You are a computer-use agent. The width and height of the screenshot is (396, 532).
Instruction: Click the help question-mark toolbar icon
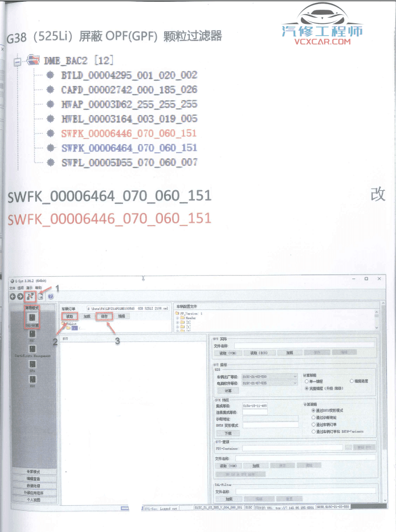point(51,297)
